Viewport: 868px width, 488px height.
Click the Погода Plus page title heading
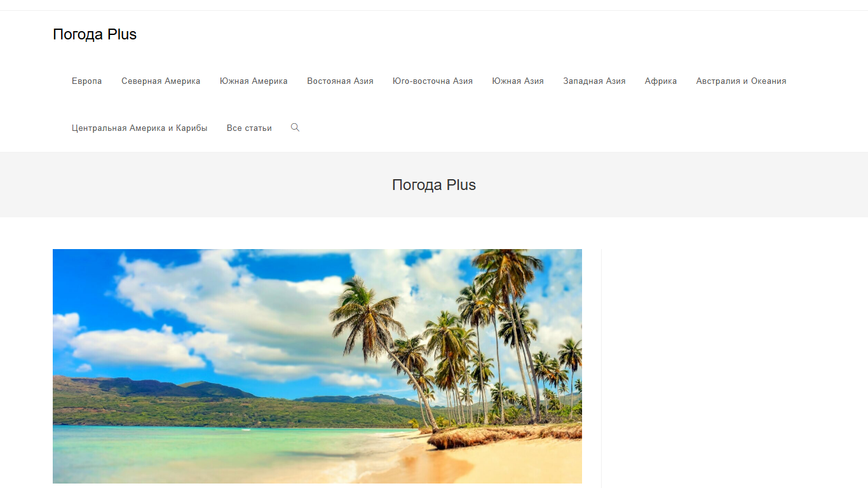point(434,185)
